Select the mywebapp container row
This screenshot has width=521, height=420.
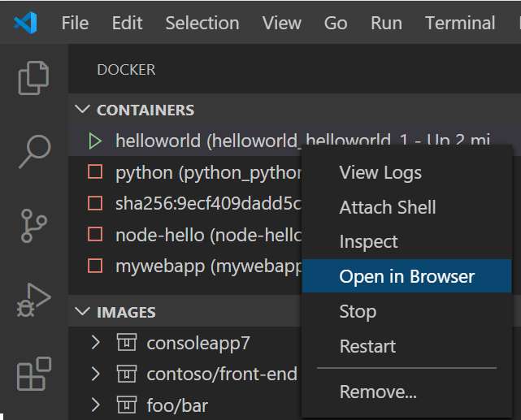(185, 266)
